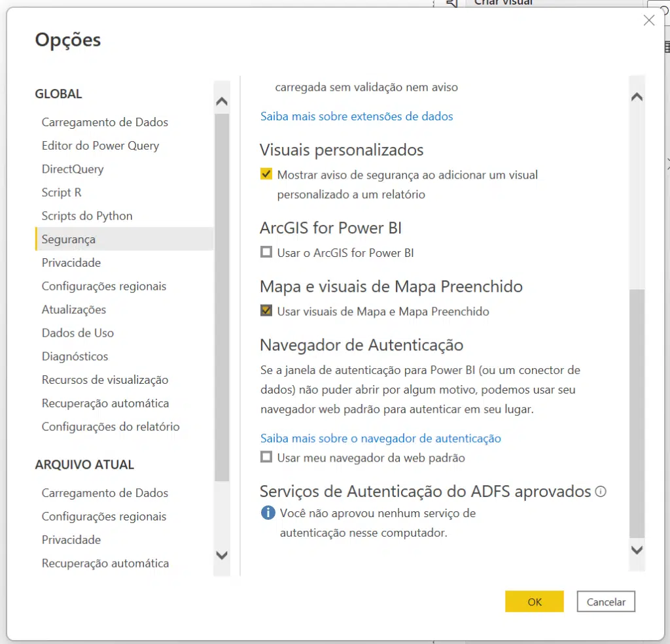Check Usar meu navegador da web padrão
670x644 pixels.
(x=266, y=456)
